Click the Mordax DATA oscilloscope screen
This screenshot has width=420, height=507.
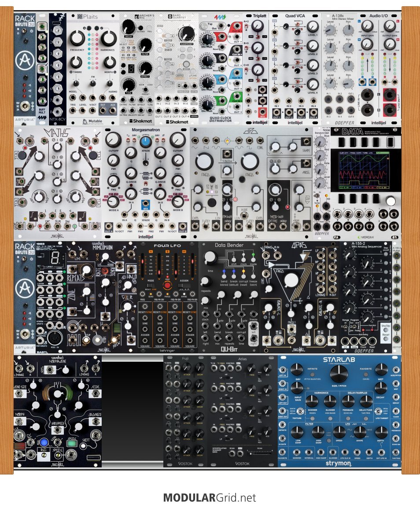point(364,170)
